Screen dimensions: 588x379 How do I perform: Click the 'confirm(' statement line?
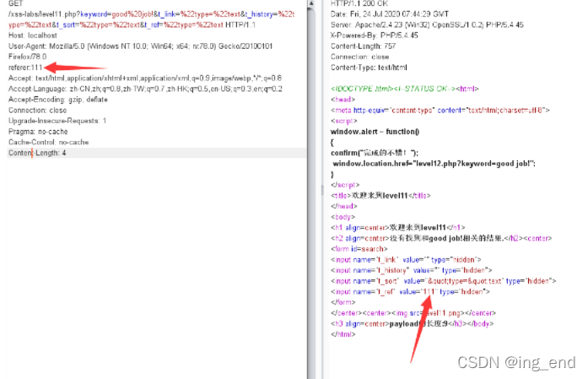coord(375,153)
